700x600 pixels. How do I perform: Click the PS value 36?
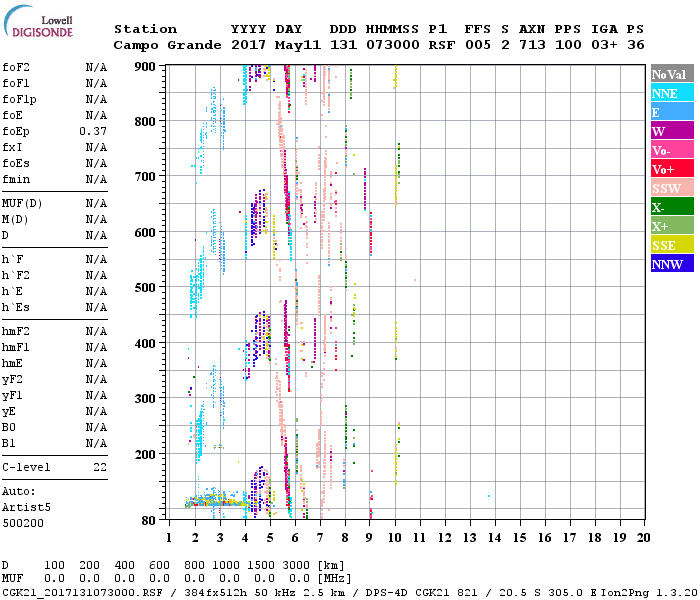coord(636,45)
